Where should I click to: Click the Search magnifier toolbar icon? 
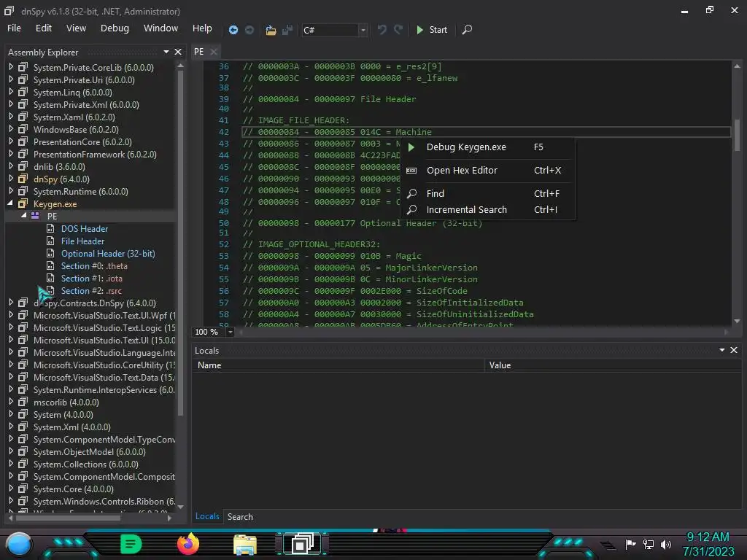tap(467, 29)
